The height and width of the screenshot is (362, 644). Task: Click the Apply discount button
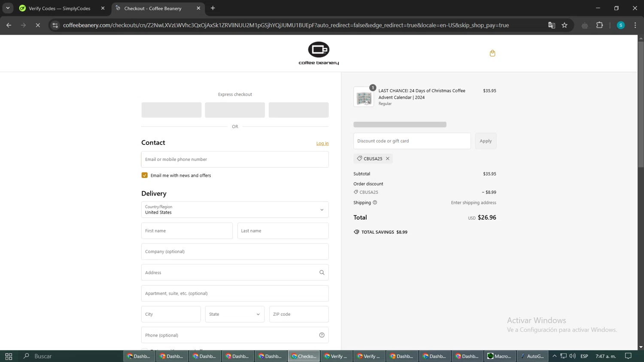pos(486,141)
